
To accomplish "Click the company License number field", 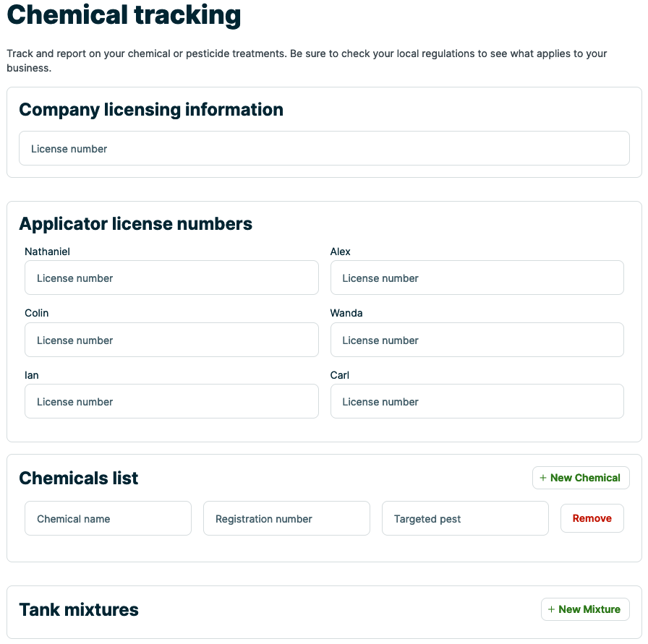I will [x=324, y=147].
